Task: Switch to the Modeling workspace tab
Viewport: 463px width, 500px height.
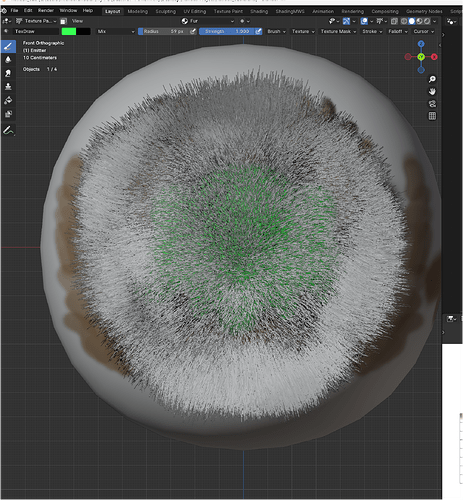Action: pyautogui.click(x=138, y=11)
